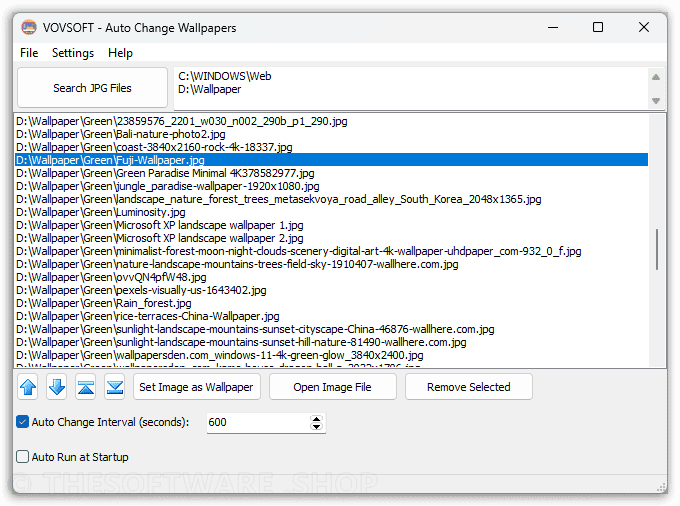Click the move to top icon
Screen dimensions: 680x506
click(x=86, y=387)
